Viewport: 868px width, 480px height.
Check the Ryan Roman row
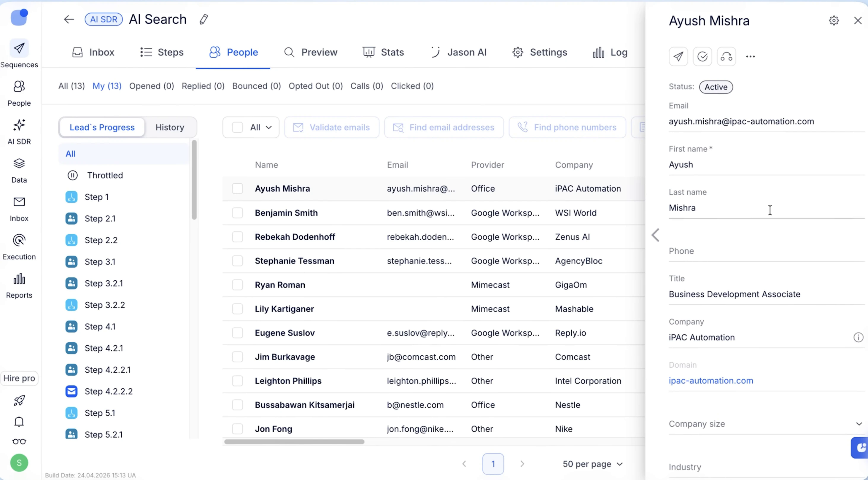pyautogui.click(x=237, y=285)
